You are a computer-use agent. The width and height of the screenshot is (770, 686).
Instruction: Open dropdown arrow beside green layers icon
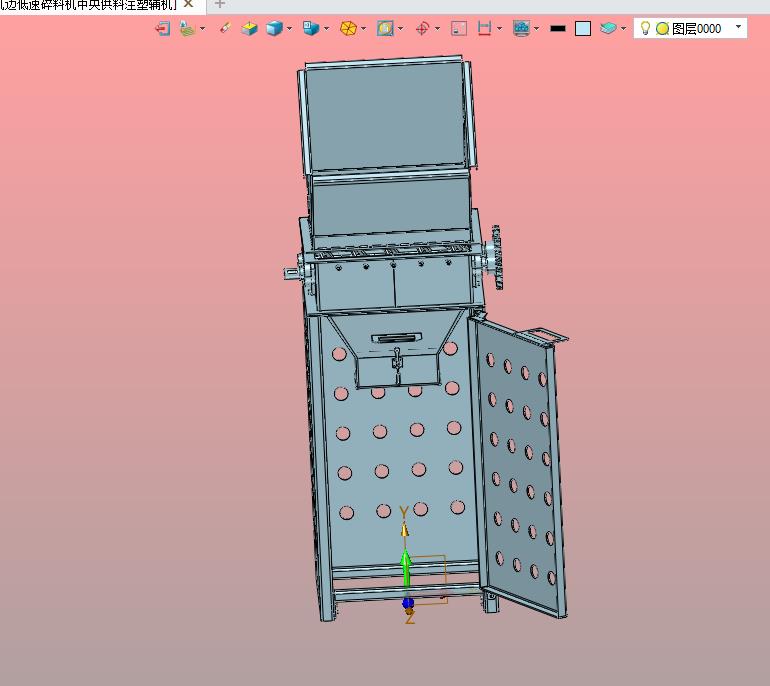623,28
